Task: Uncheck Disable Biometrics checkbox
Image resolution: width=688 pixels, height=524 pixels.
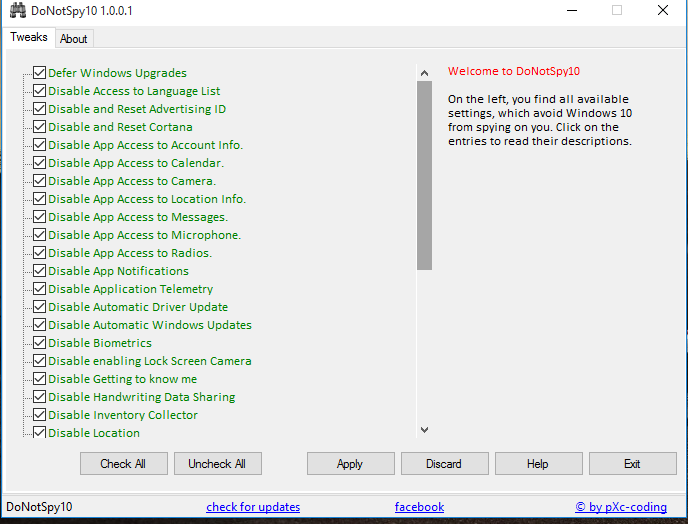Action: (x=39, y=342)
